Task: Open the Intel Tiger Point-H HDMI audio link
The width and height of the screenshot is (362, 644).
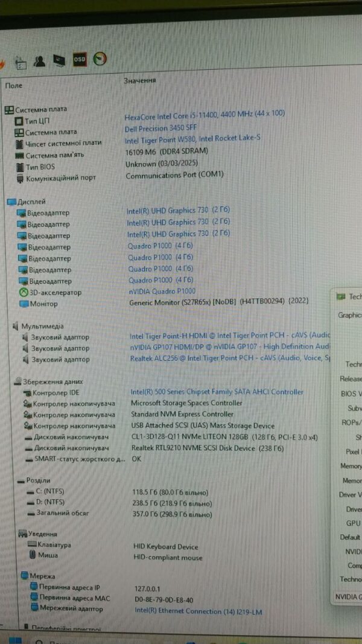Action: (x=230, y=336)
